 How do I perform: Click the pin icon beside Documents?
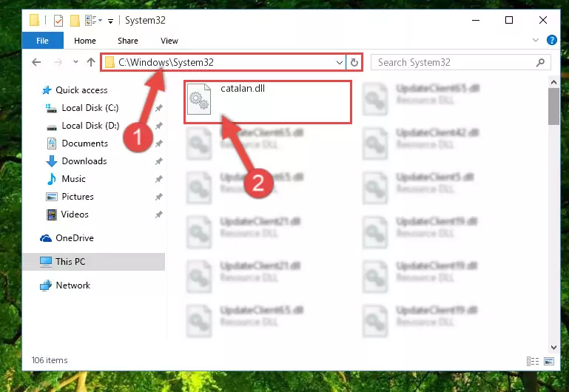159,143
